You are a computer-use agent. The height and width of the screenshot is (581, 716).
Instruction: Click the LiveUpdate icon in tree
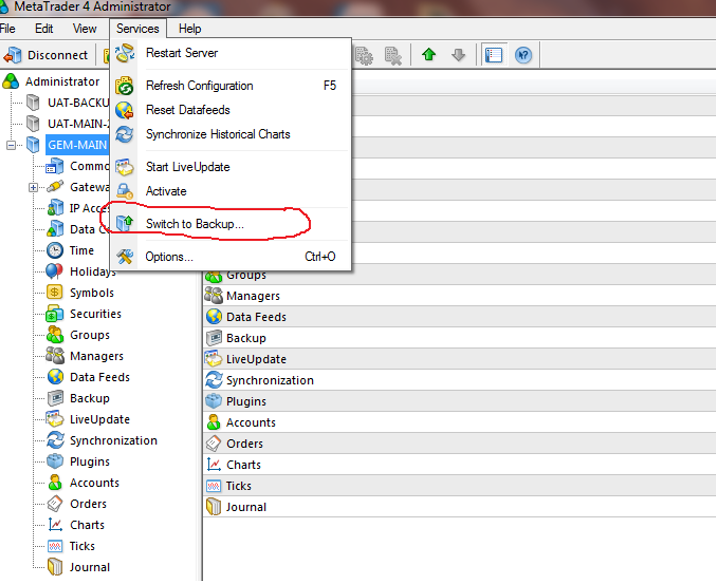click(x=55, y=419)
